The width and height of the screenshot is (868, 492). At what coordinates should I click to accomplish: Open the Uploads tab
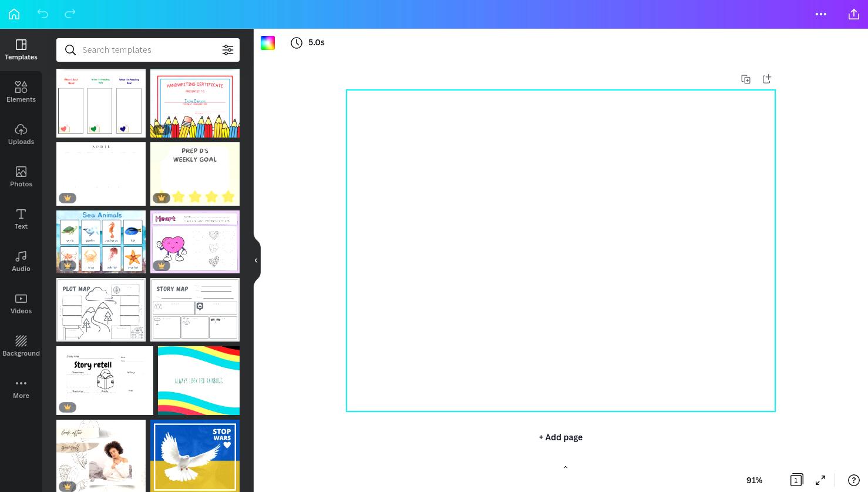[x=21, y=135]
